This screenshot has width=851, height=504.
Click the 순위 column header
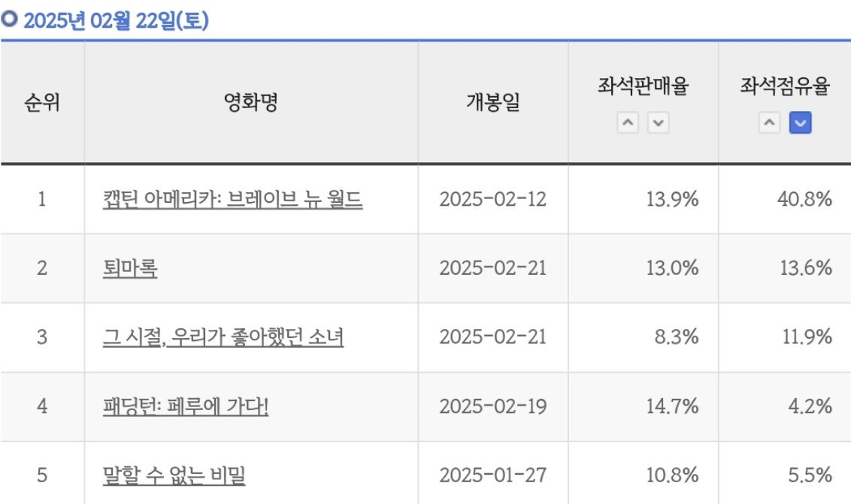(x=42, y=103)
